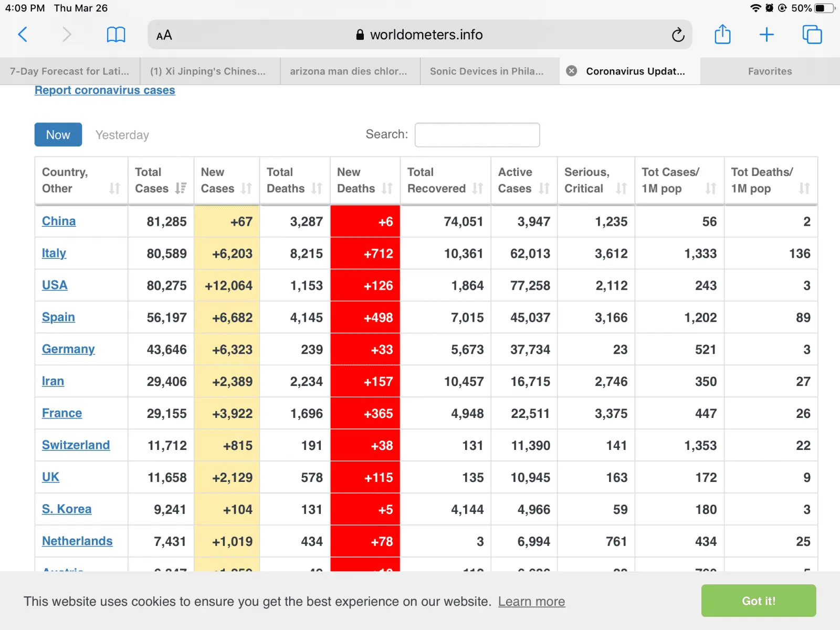Open the 7-Day Forecast tab
This screenshot has width=840, height=630.
pos(69,71)
